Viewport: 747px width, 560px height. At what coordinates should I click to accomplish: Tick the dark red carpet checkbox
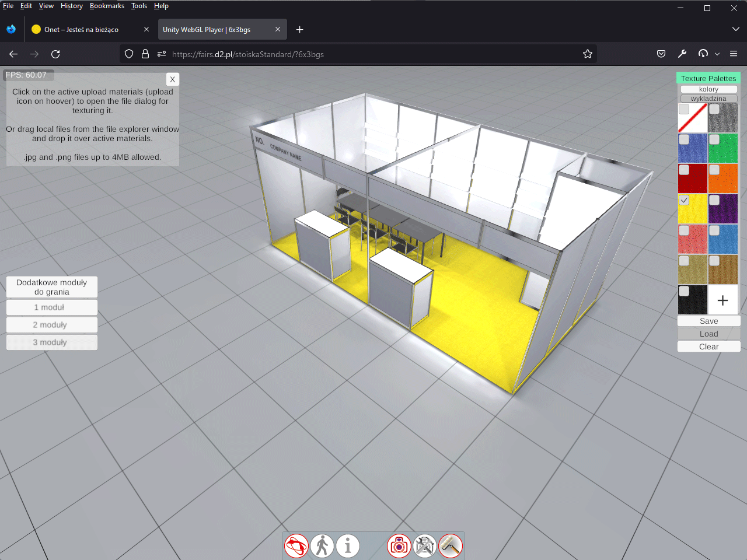tap(684, 170)
